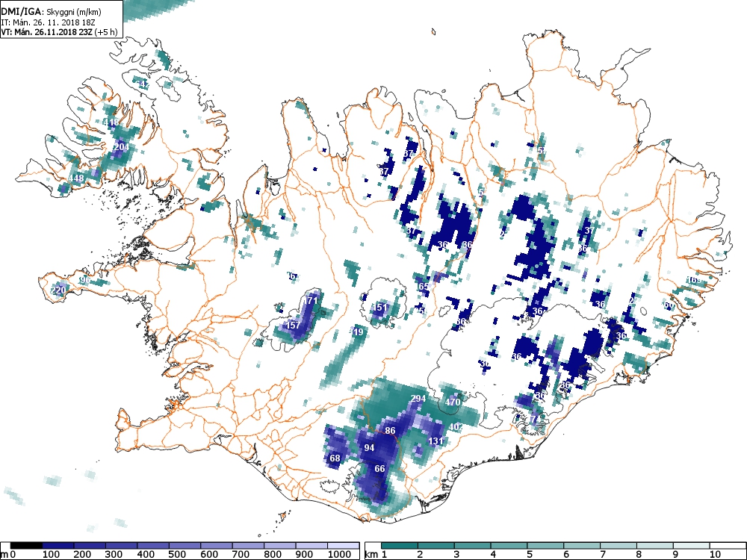
Task: Click the '94' visibility value on the map
Action: tap(369, 447)
